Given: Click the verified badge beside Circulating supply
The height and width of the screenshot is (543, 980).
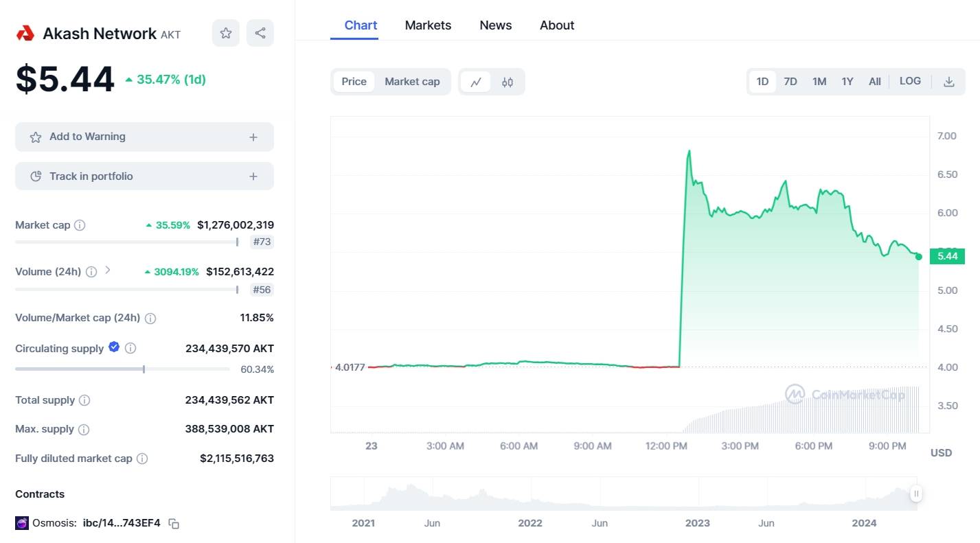Looking at the screenshot, I should (x=114, y=347).
